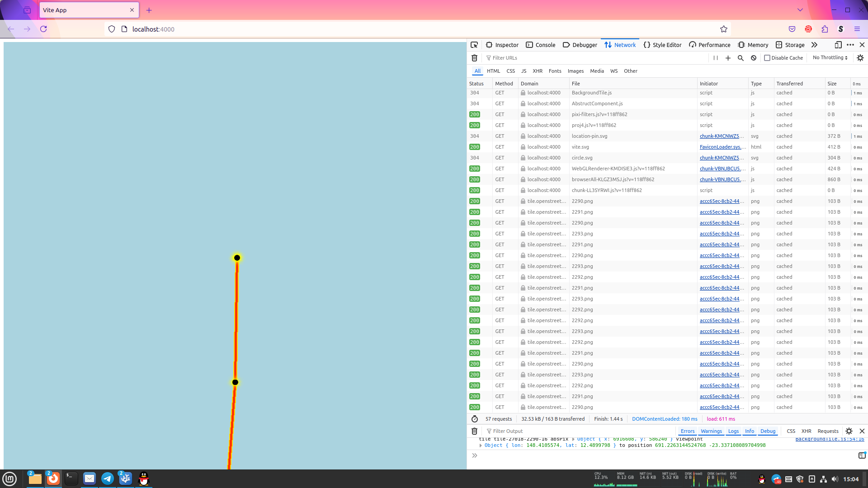Expand more devtools tabs chevron
Viewport: 868px width, 488px height.
pos(814,45)
